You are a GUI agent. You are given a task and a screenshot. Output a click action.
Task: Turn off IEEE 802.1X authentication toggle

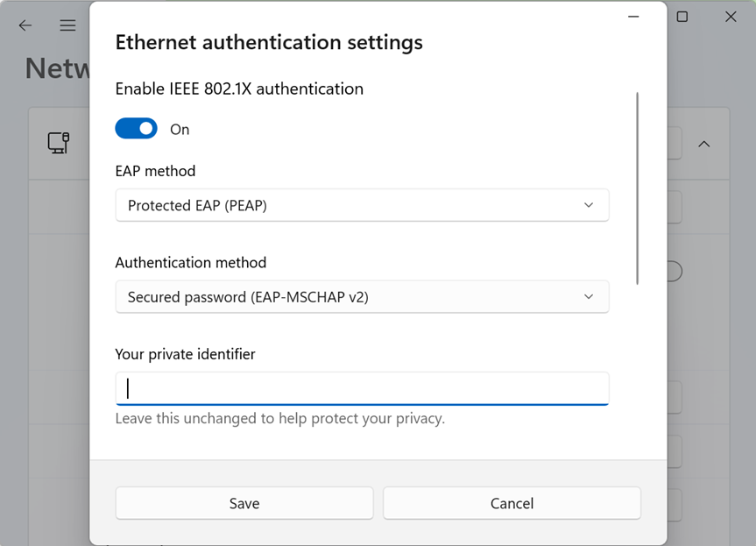(136, 129)
